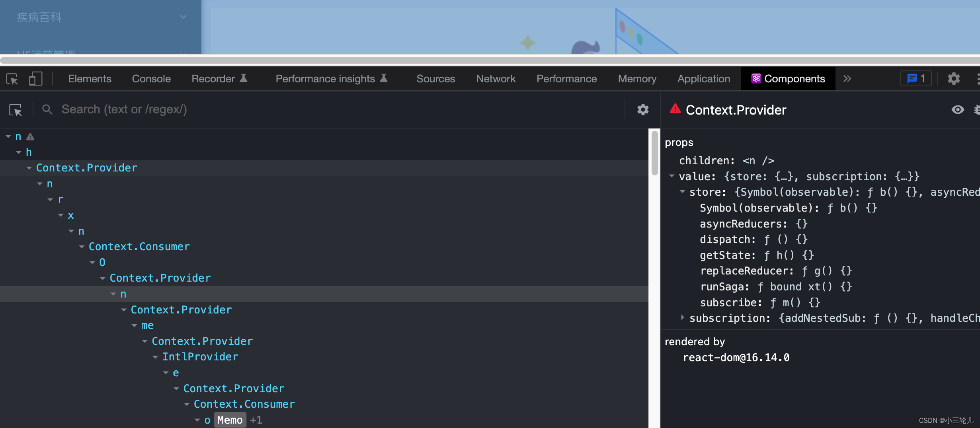Click the Memo badge in the component tree
This screenshot has height=428, width=980.
(x=229, y=420)
